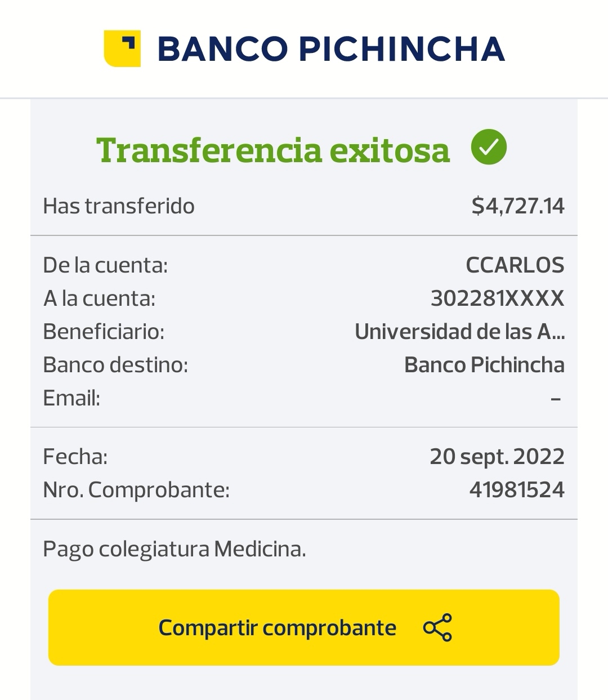Image resolution: width=608 pixels, height=700 pixels.
Task: Tap the Pago colegiatura Medicina description
Action: (x=175, y=549)
